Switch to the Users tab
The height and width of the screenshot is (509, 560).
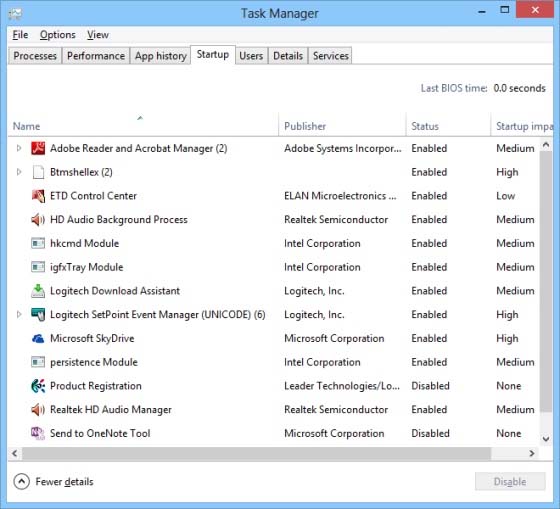(x=251, y=56)
